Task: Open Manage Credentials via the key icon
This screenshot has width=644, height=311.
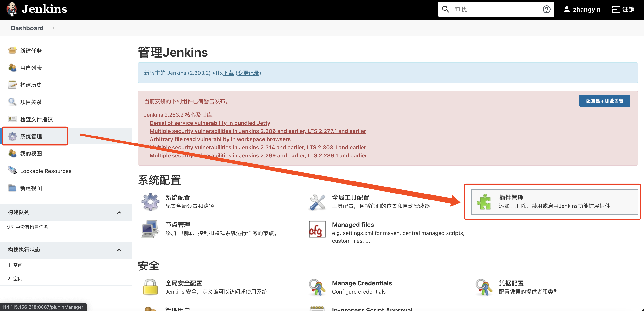Action: click(x=362, y=283)
